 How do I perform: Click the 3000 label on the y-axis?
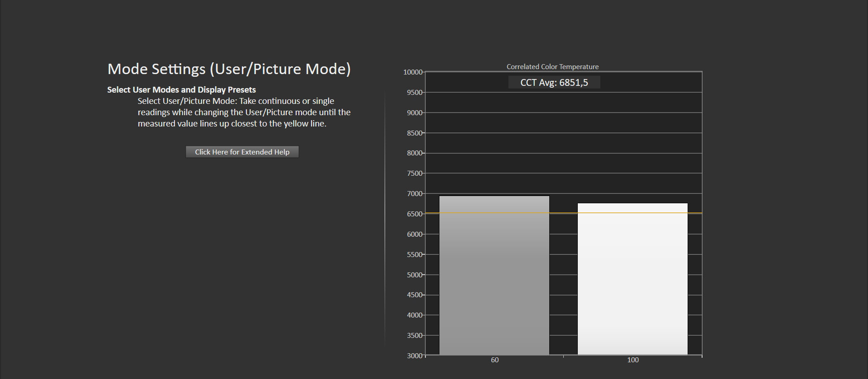point(415,356)
